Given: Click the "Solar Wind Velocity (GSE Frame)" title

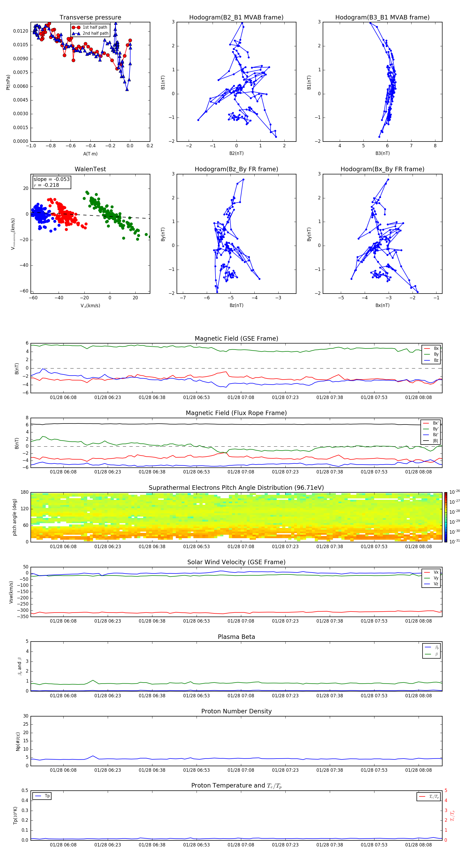Looking at the screenshot, I should (236, 562).
